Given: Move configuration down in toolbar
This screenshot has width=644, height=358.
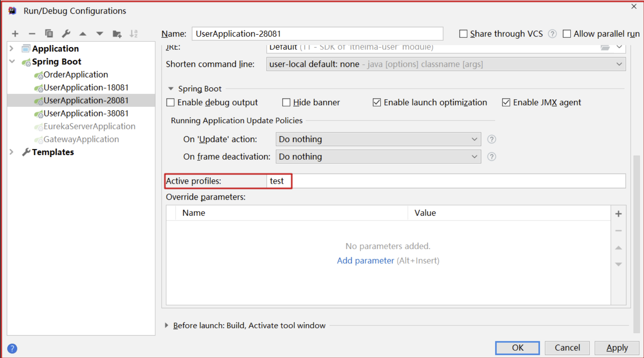Looking at the screenshot, I should coord(100,34).
